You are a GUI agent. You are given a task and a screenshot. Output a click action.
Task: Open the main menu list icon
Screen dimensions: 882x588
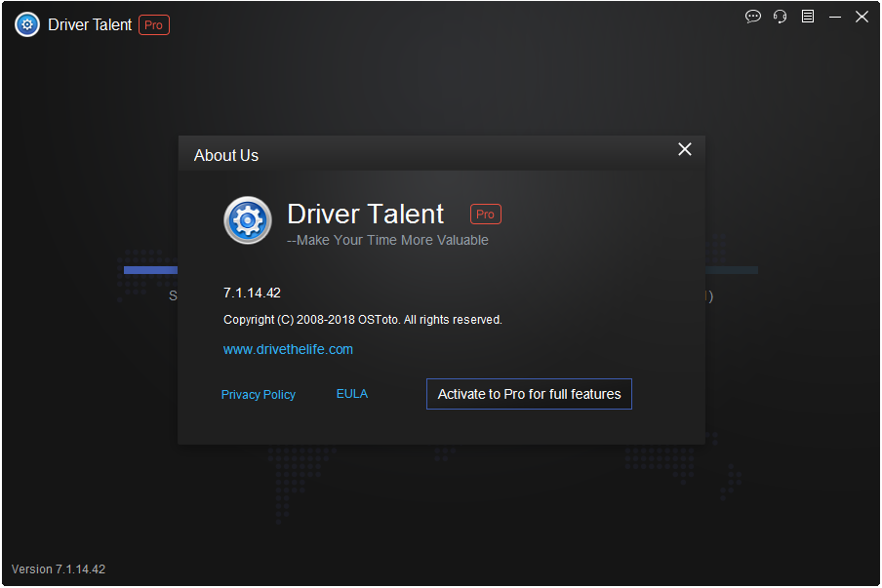point(808,17)
